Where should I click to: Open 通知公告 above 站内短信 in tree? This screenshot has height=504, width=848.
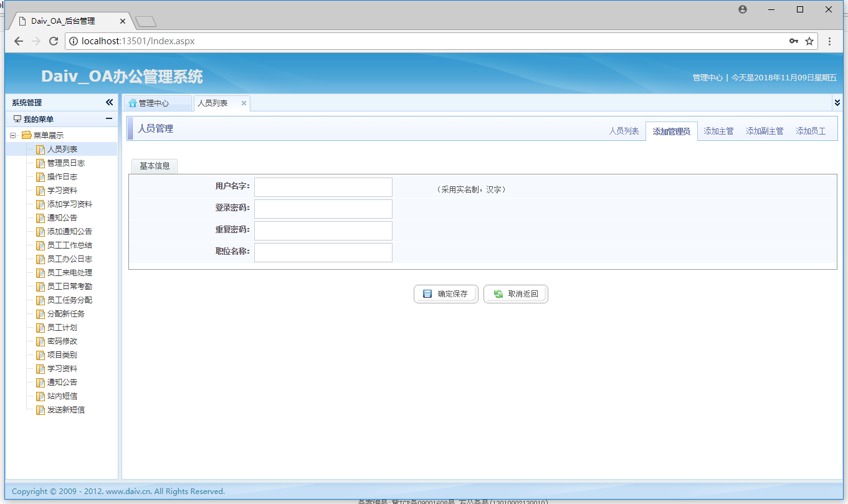[x=62, y=383]
